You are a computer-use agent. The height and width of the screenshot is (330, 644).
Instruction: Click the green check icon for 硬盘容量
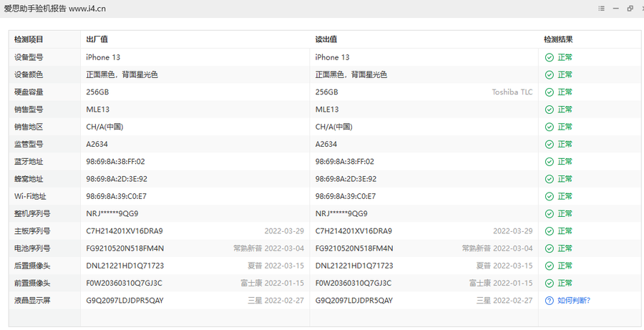[x=549, y=92]
